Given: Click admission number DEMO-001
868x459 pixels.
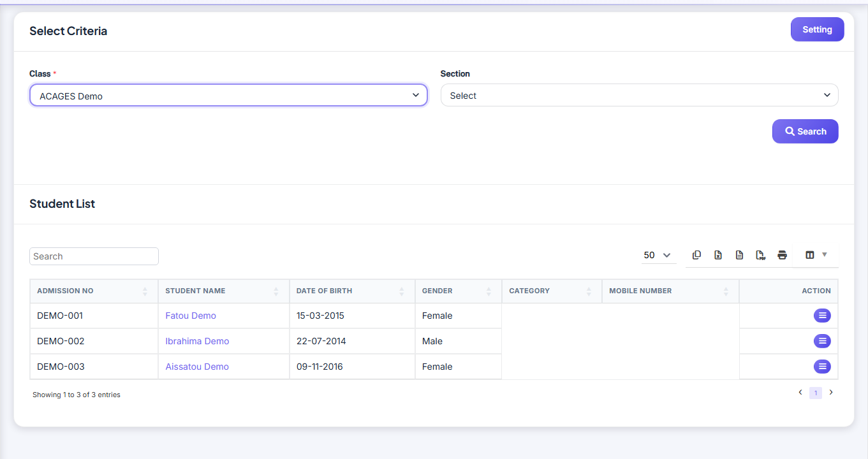Looking at the screenshot, I should click(60, 316).
